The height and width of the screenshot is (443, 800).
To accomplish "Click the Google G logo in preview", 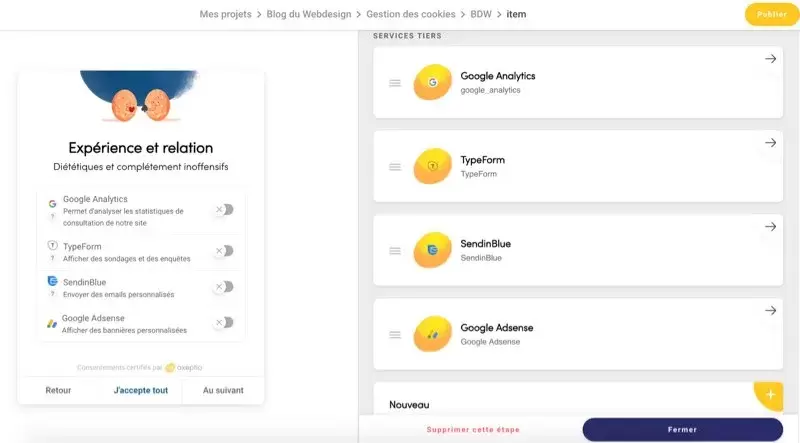I will pos(52,204).
